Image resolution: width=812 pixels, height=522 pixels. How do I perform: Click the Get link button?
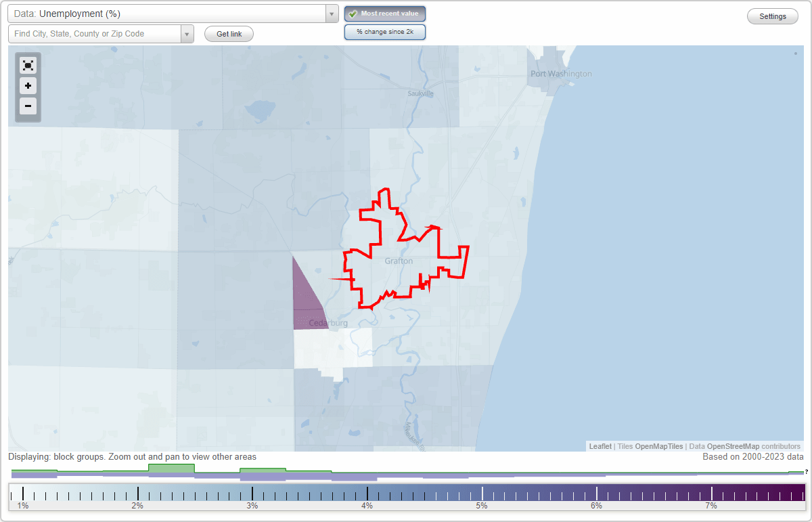[229, 33]
